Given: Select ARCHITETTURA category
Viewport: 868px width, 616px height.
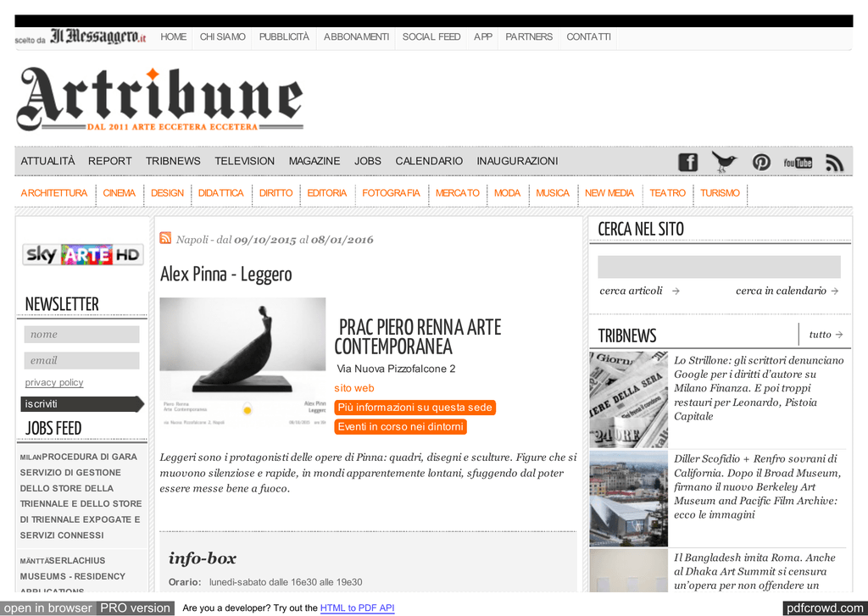Looking at the screenshot, I should point(53,192).
